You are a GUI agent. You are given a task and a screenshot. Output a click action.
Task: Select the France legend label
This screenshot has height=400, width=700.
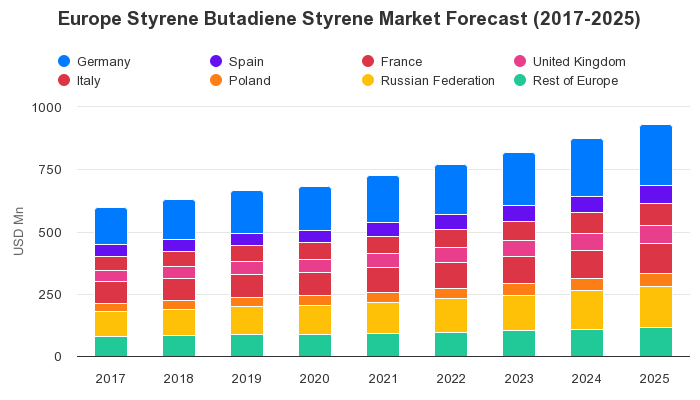pyautogui.click(x=401, y=62)
